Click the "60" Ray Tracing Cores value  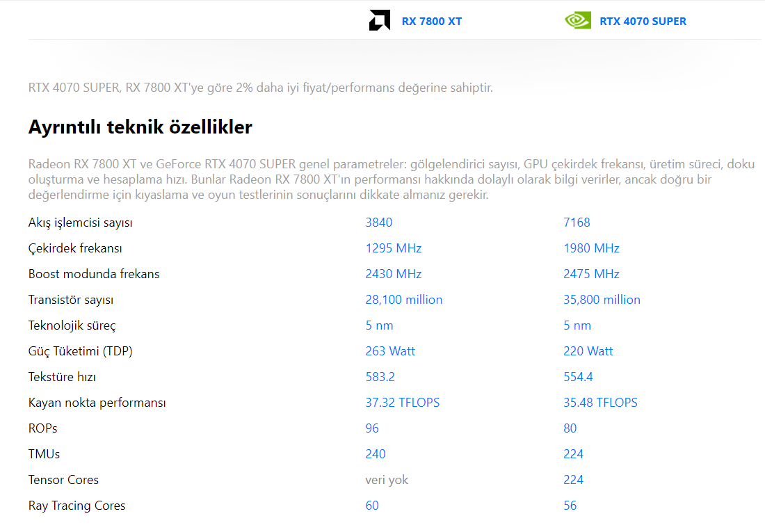click(372, 506)
